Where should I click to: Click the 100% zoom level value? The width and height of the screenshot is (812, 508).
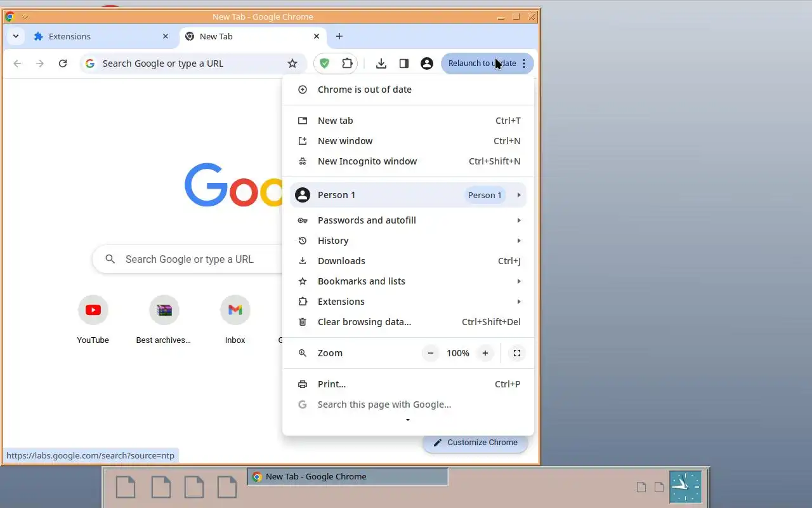point(458,353)
